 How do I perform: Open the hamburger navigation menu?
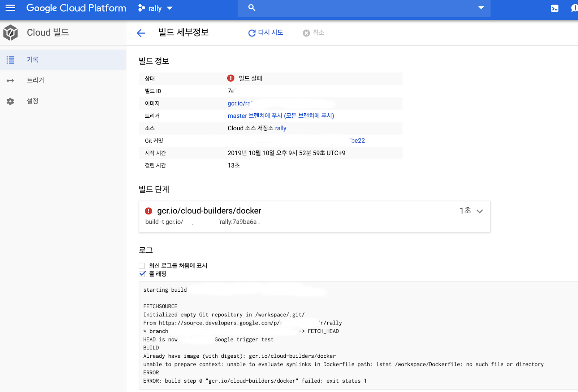10,8
